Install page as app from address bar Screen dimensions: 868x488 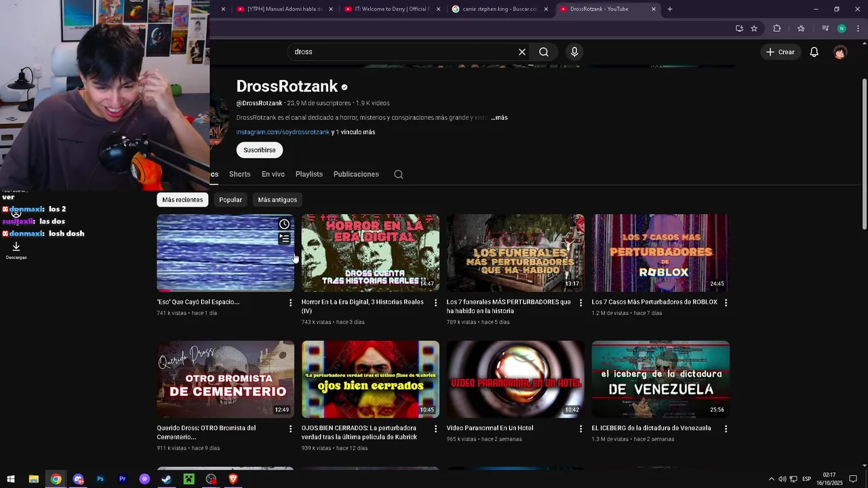[739, 28]
